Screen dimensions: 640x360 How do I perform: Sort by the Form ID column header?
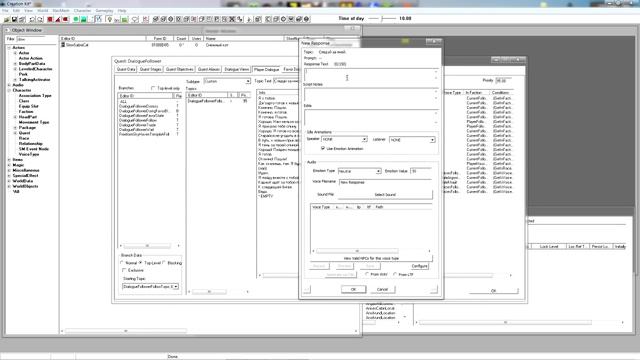160,38
